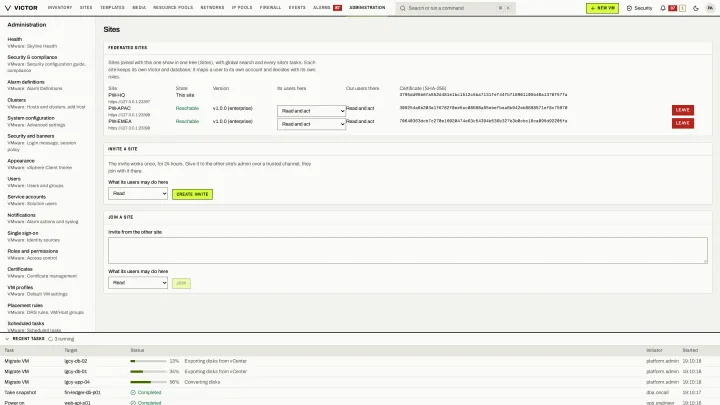
Task: Open Roles and permissions in the sidebar
Action: [33, 254]
